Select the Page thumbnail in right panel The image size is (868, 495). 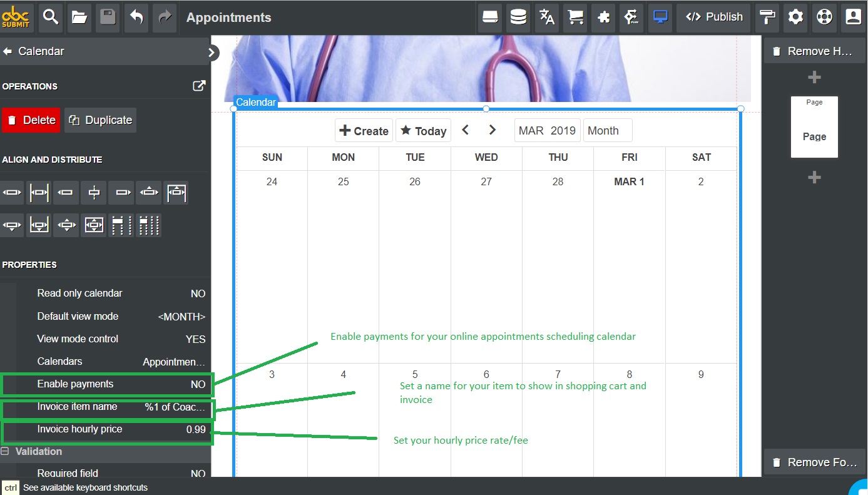click(814, 128)
